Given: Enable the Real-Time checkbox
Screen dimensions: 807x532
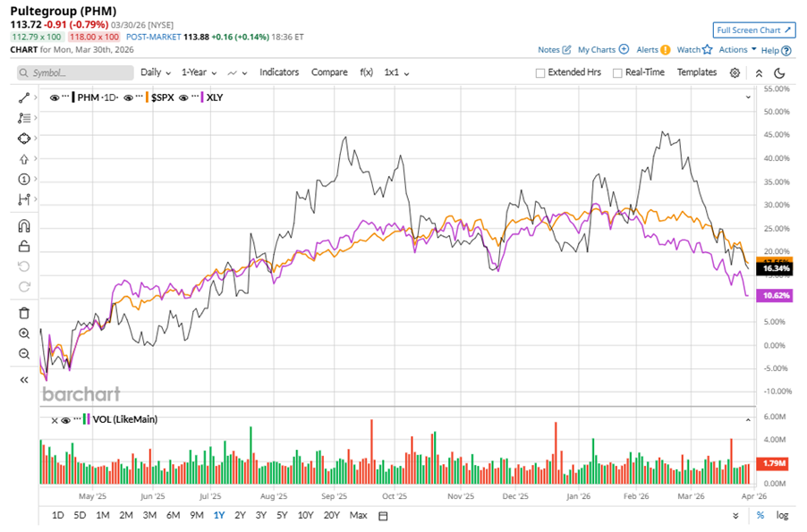Looking at the screenshot, I should pos(617,73).
